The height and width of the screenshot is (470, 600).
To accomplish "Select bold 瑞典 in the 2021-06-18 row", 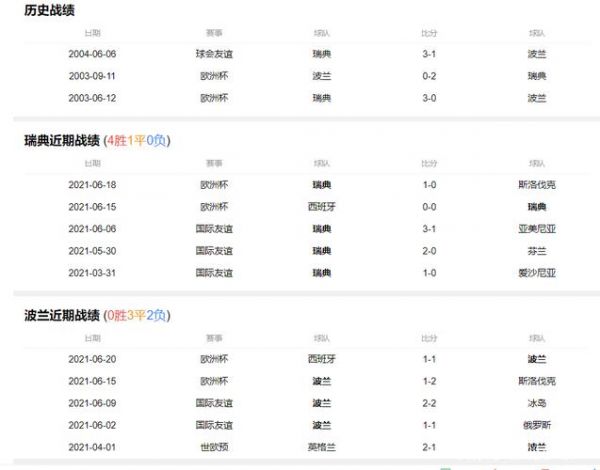I will (x=322, y=185).
